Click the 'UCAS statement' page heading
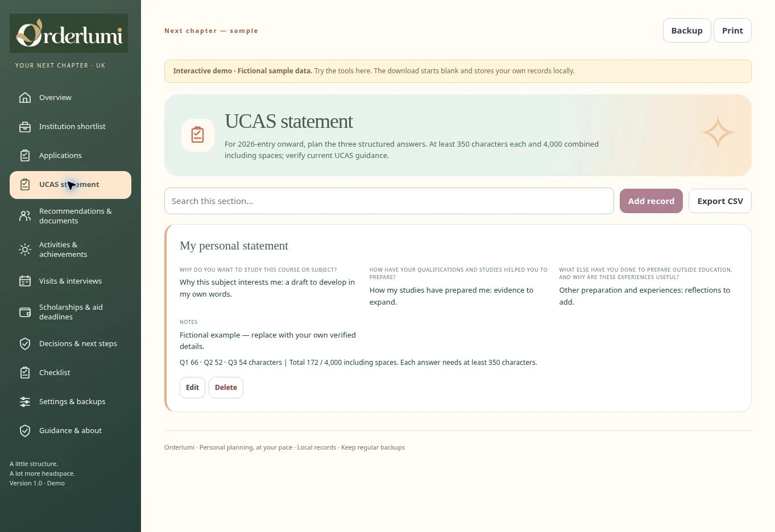Screen dimensions: 775x532 288,122
